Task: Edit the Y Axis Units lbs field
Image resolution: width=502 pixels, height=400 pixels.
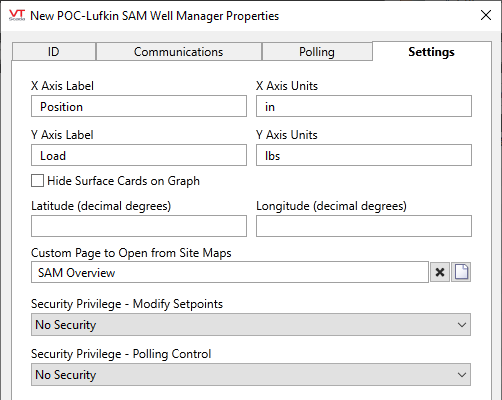Action: click(364, 155)
